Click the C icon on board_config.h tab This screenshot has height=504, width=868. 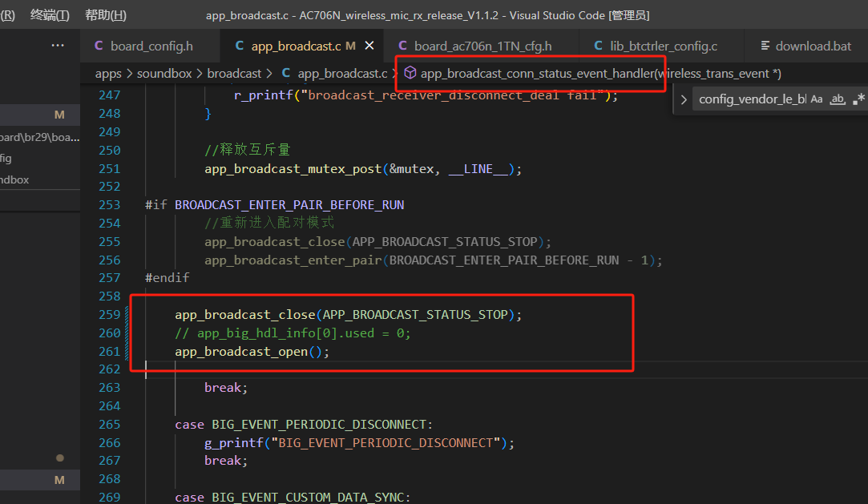pos(99,46)
